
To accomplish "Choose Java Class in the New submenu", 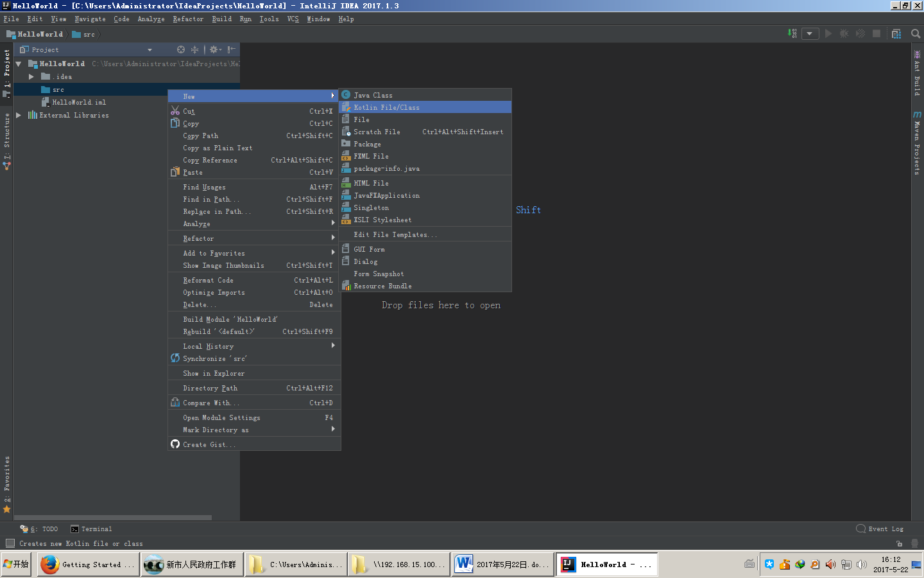I will 373,95.
